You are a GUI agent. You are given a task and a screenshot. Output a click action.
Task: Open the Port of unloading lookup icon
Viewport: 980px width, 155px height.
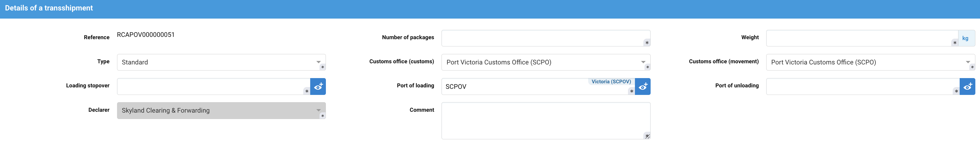(x=967, y=86)
